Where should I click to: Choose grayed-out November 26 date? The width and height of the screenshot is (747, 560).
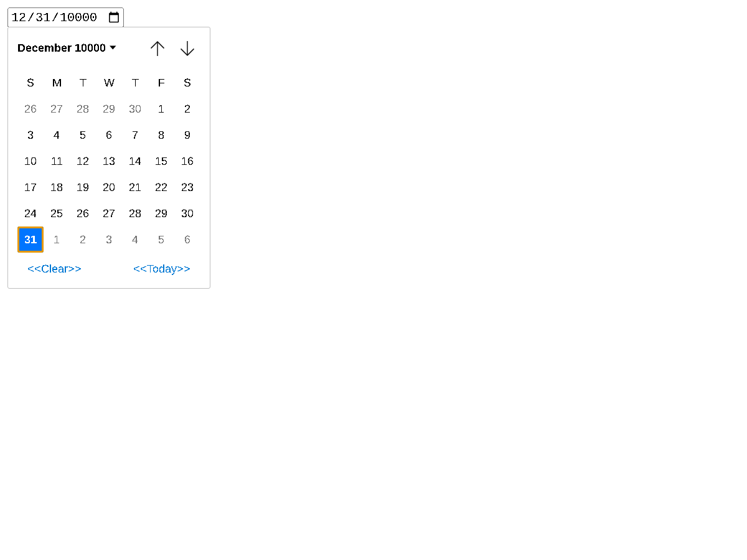point(31,109)
